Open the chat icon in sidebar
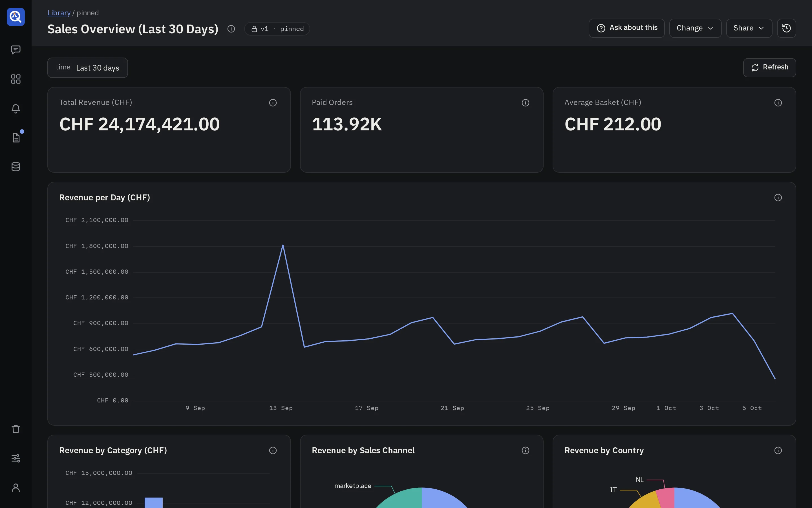The height and width of the screenshot is (508, 812). coord(16,50)
